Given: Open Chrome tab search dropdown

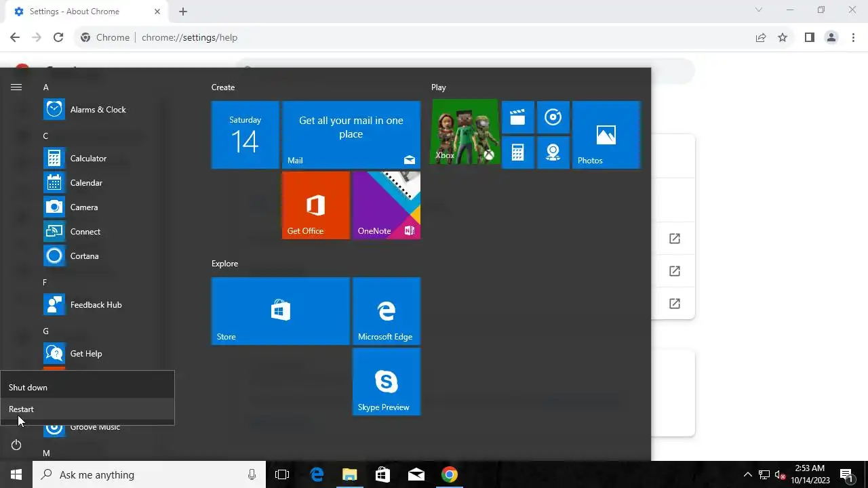Looking at the screenshot, I should pos(759,10).
